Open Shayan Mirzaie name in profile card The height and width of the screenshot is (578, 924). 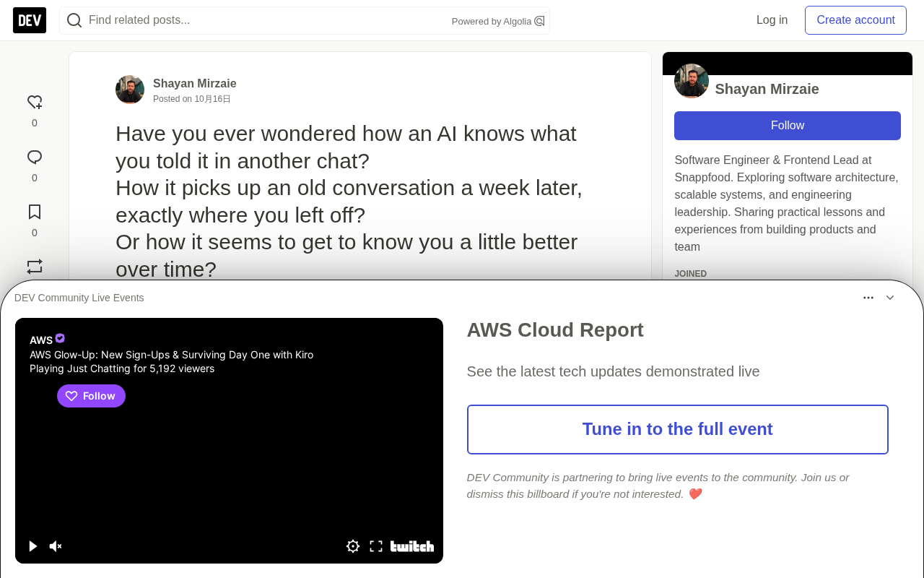point(767,89)
